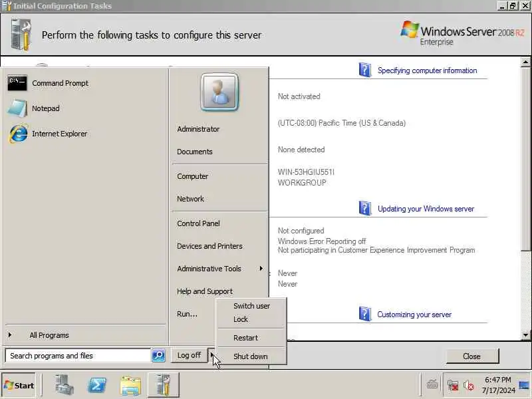The image size is (532, 399).
Task: Click the Administrator user picture
Action: pos(219,92)
